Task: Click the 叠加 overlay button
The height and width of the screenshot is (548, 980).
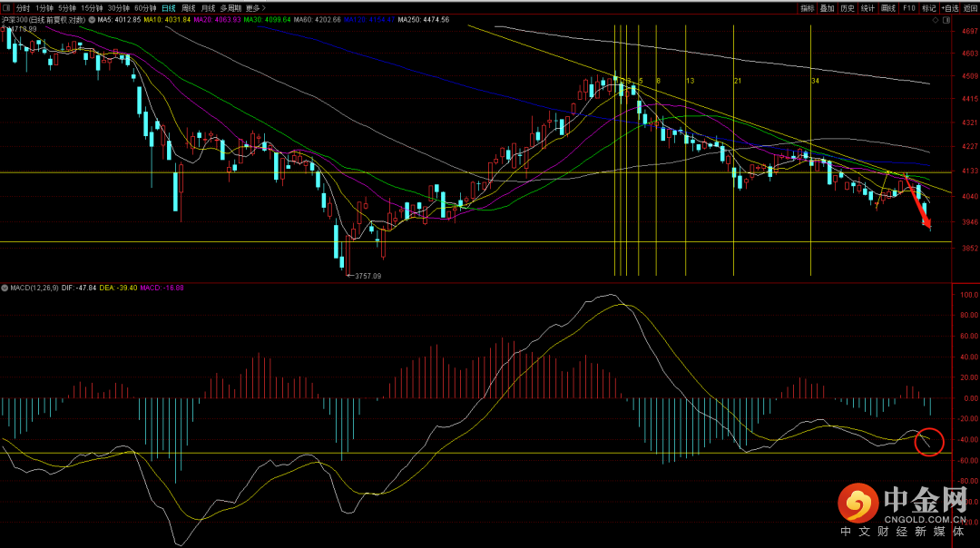Action: 827,7
